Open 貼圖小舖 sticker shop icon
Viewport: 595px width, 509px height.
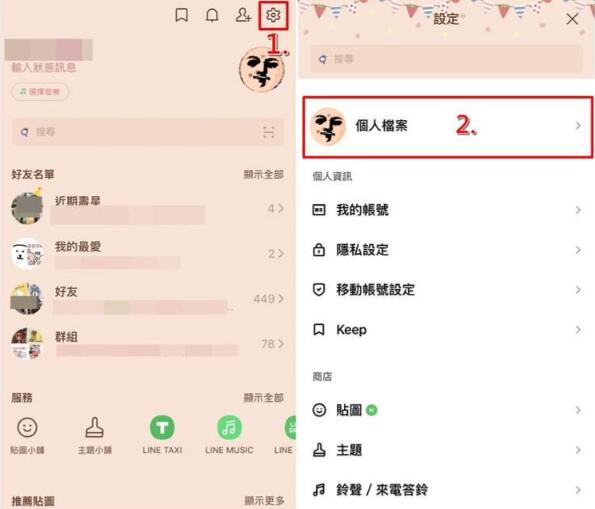(27, 435)
